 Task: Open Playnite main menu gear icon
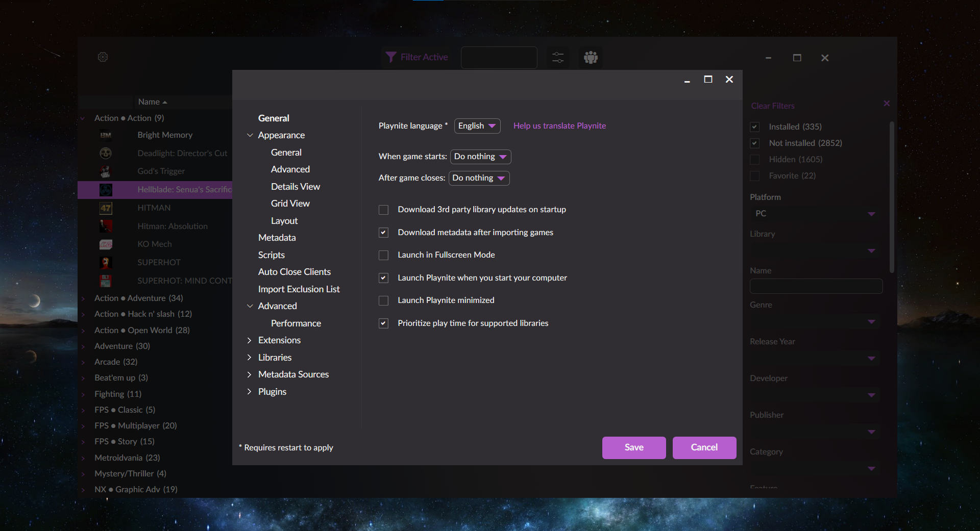coord(103,57)
